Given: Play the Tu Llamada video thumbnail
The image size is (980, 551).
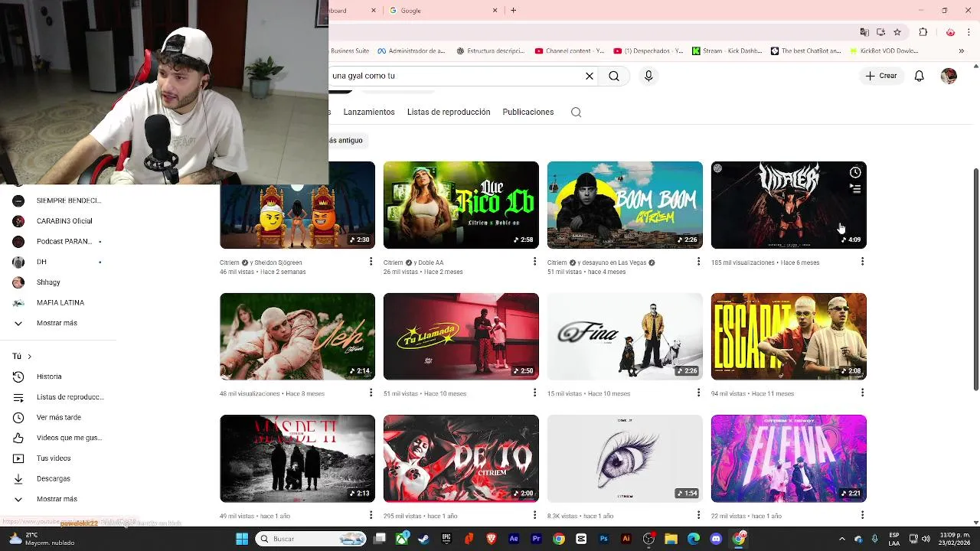Looking at the screenshot, I should pyautogui.click(x=461, y=337).
